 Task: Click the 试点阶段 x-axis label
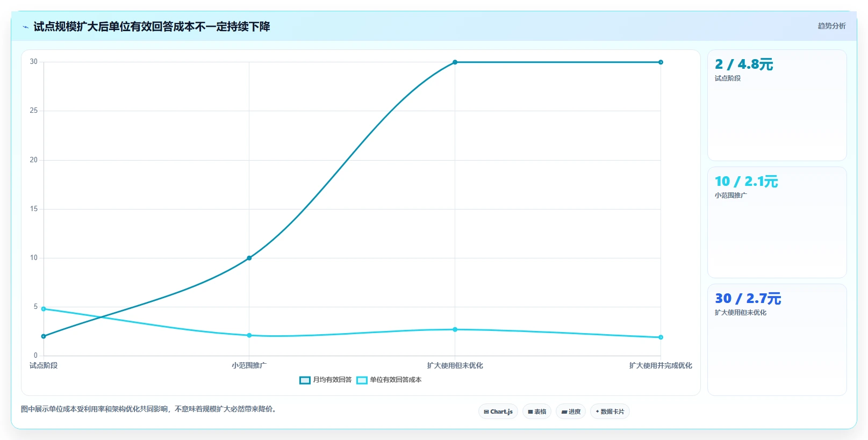44,365
